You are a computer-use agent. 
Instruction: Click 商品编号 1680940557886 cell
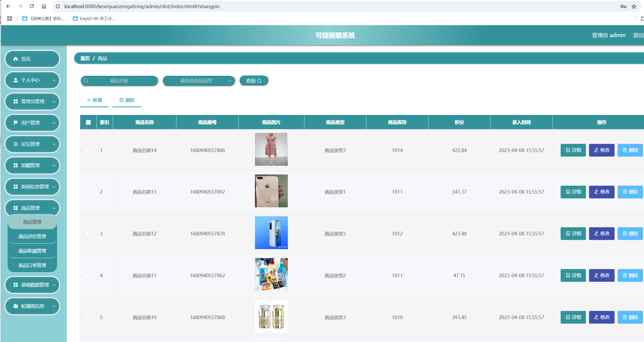click(x=207, y=150)
